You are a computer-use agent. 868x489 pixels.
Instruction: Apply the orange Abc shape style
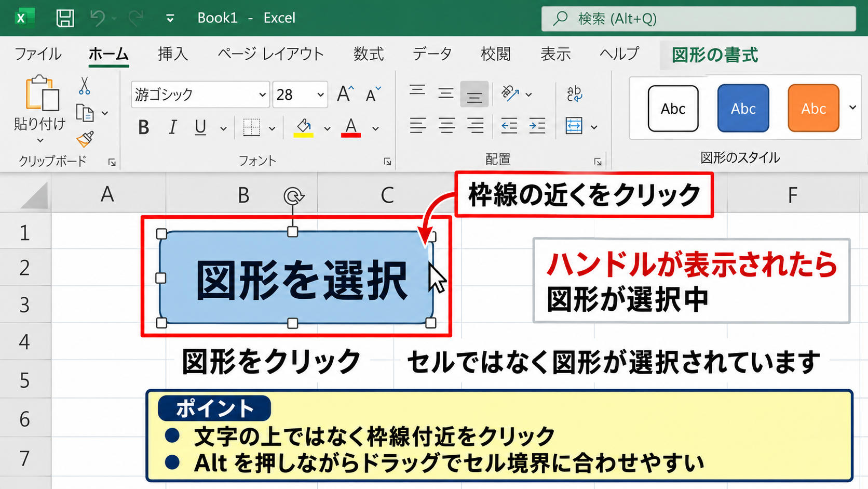813,108
